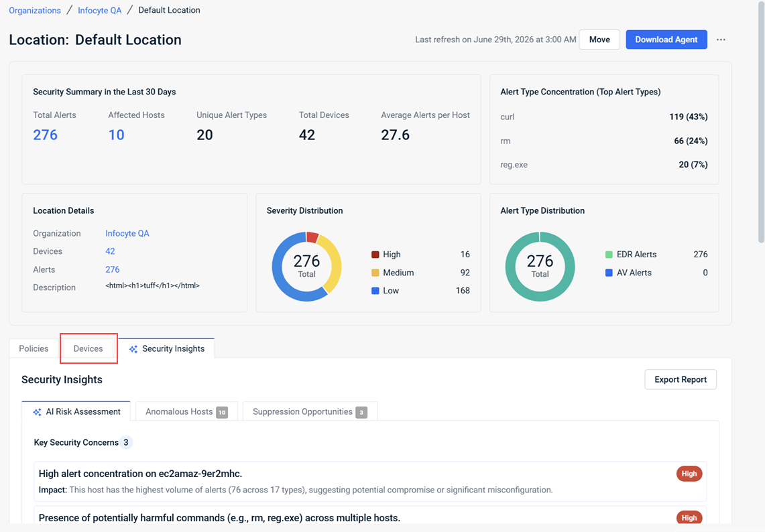Click the vertical page scrollbar
765x532 pixels.
[761, 122]
